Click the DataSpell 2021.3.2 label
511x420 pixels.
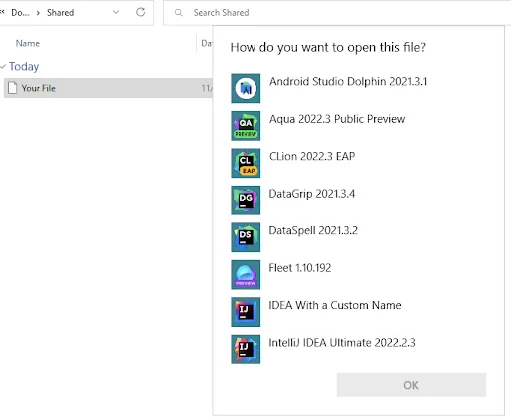coord(313,230)
